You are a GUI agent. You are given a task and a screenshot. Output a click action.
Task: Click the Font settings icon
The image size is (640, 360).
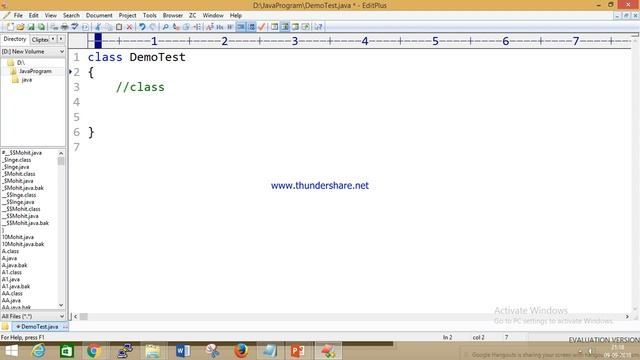tap(210, 27)
